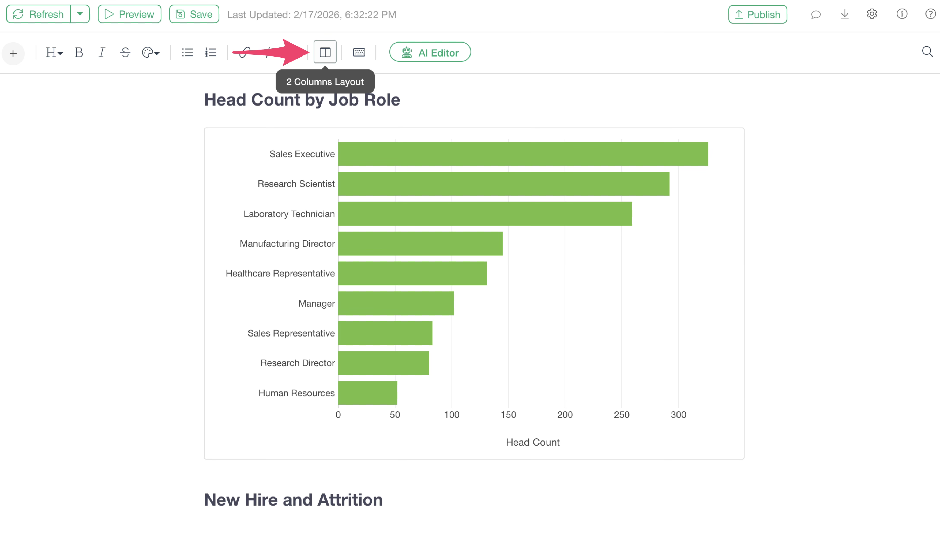This screenshot has width=940, height=560.
Task: Open the Heading style dropdown
Action: point(54,52)
